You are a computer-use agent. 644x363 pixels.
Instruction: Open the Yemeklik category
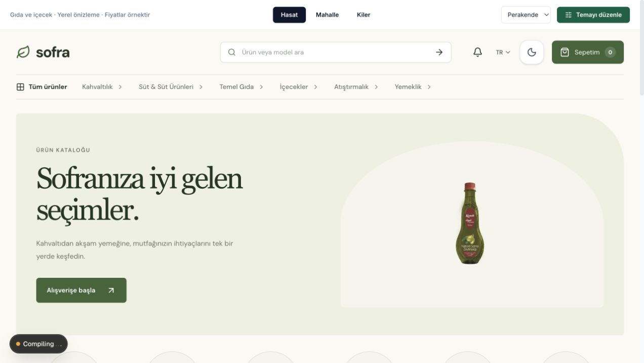[408, 87]
